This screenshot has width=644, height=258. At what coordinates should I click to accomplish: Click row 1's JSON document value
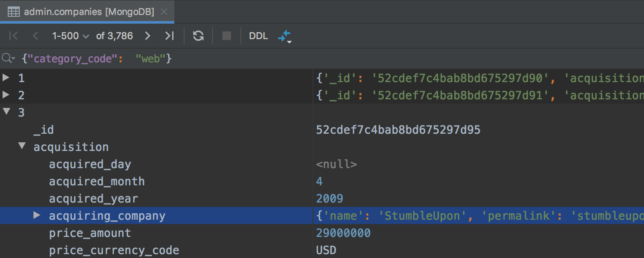click(480, 78)
